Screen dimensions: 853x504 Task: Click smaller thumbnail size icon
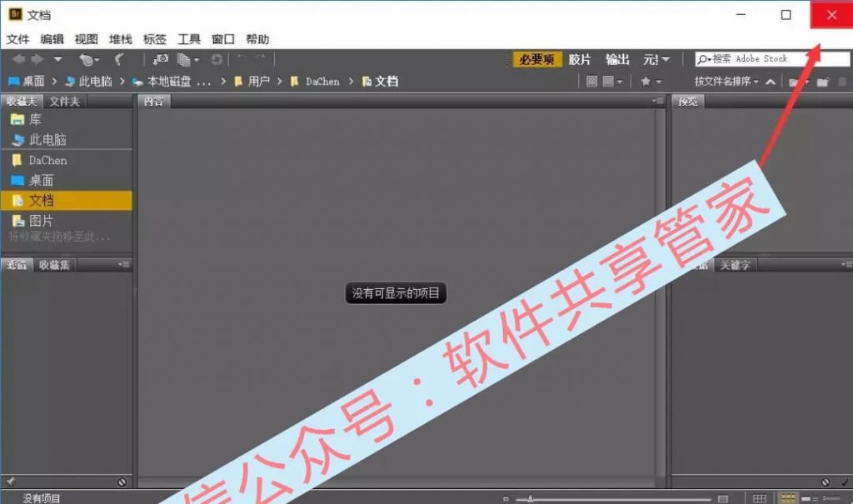[x=506, y=498]
